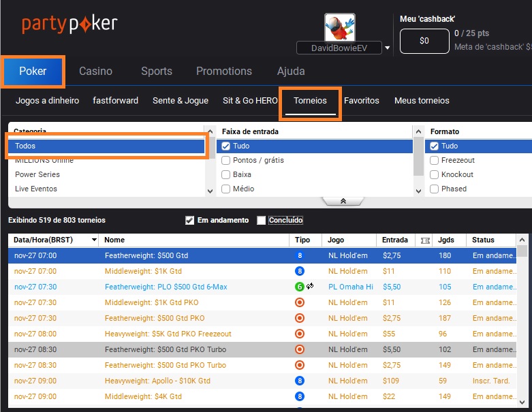This screenshot has width=532, height=412.
Task: Open the Favoritos tab
Action: tap(361, 100)
